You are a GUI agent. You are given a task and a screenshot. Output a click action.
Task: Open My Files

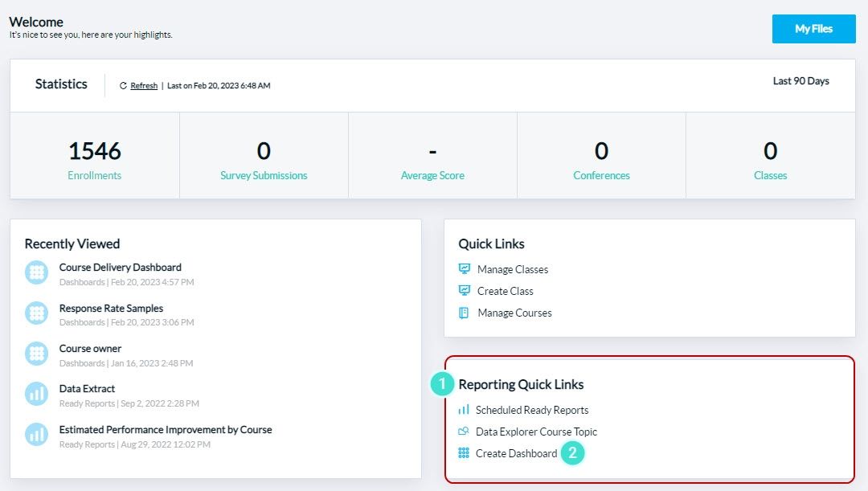click(813, 28)
